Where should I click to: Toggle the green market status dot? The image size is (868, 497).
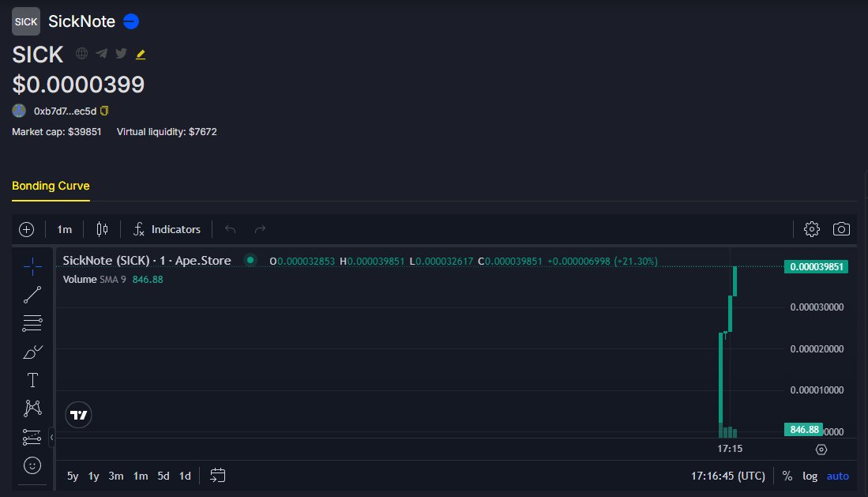250,260
